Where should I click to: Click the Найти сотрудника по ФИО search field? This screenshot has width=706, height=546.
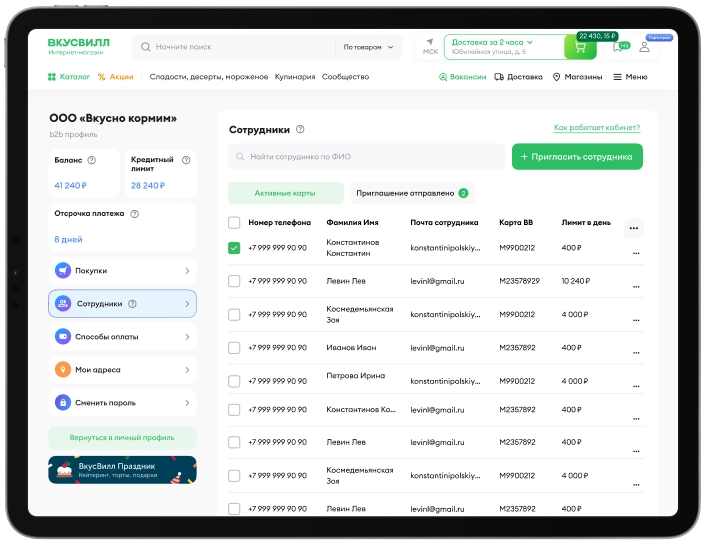[366, 157]
